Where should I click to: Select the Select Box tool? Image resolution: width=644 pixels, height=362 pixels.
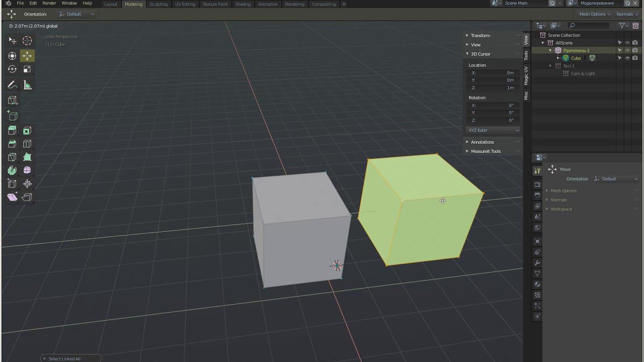tap(12, 40)
